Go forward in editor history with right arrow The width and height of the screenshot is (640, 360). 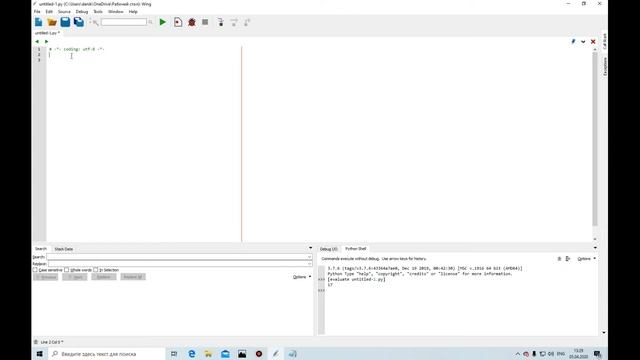click(x=46, y=42)
